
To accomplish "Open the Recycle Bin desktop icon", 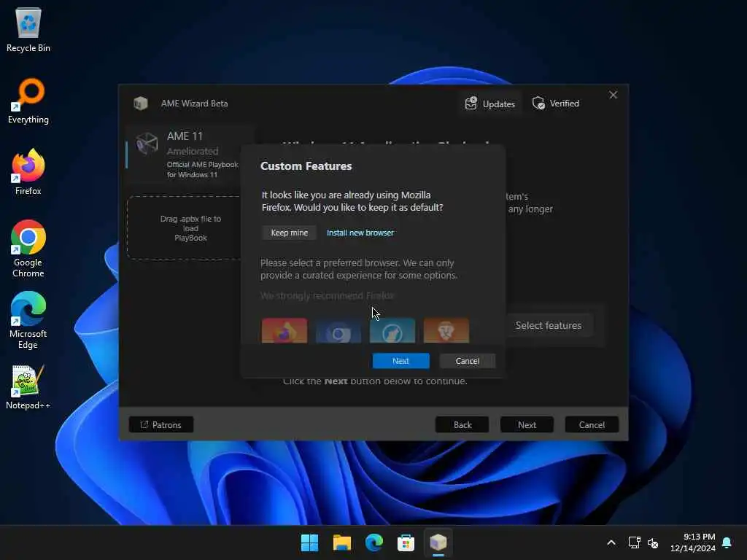I will [x=28, y=29].
